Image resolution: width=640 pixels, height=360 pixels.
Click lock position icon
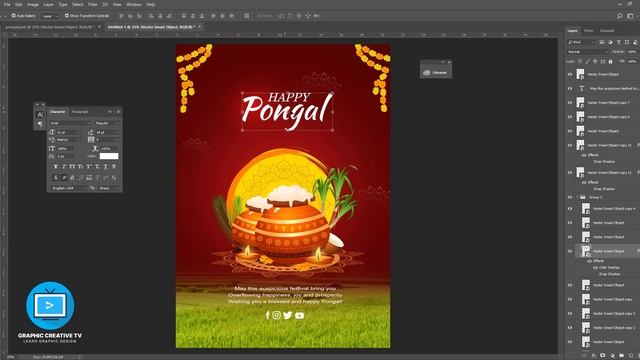[x=595, y=62]
